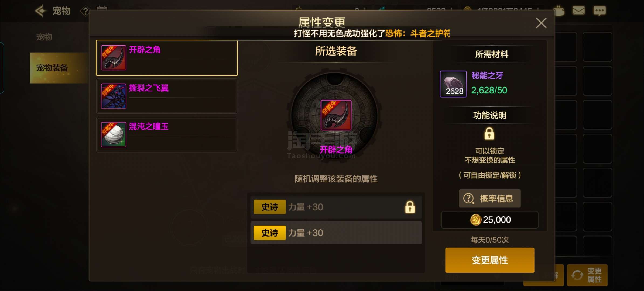
Task: Select 混沌之瞳玉 in equipment list
Action: [x=167, y=134]
